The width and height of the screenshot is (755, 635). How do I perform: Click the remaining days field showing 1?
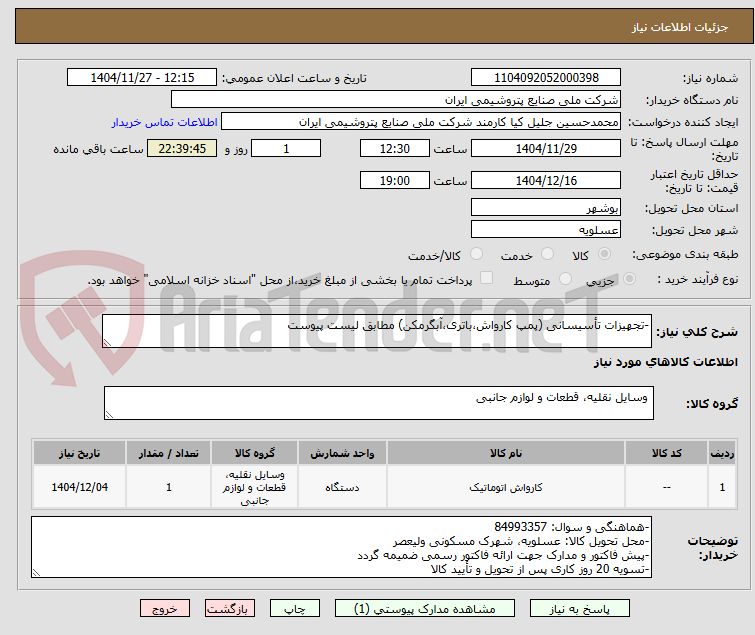(286, 148)
